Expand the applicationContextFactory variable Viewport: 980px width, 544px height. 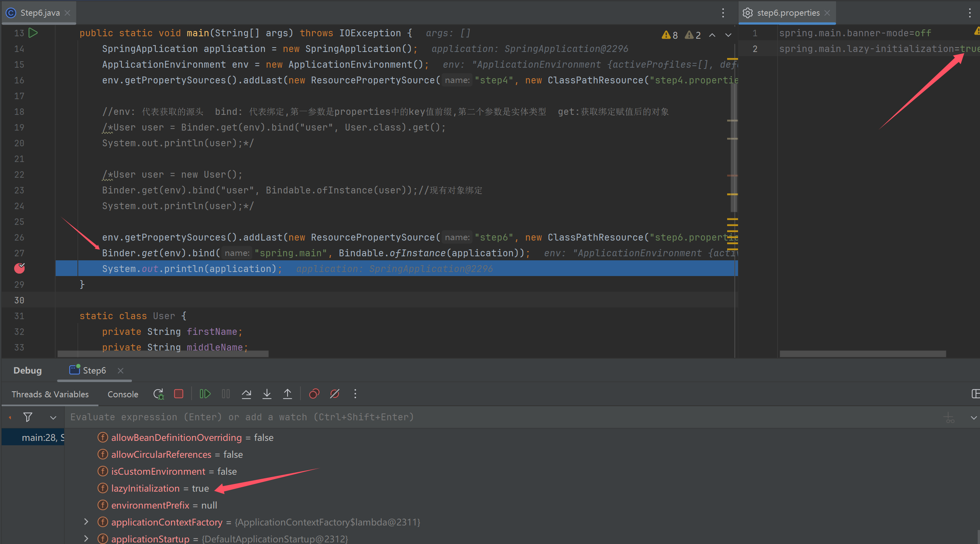pyautogui.click(x=86, y=522)
